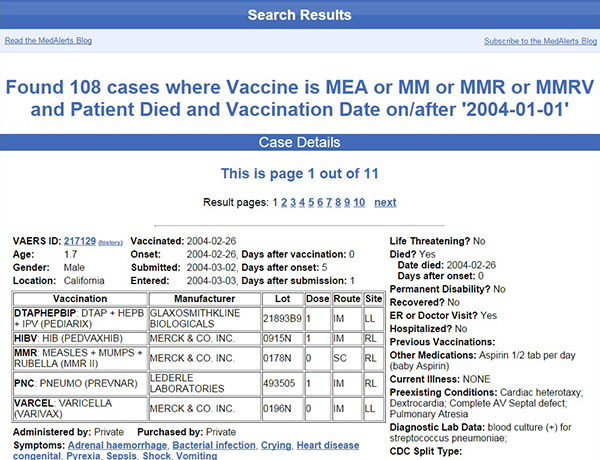600x460 pixels.
Task: Click the next page link
Action: 385,202
